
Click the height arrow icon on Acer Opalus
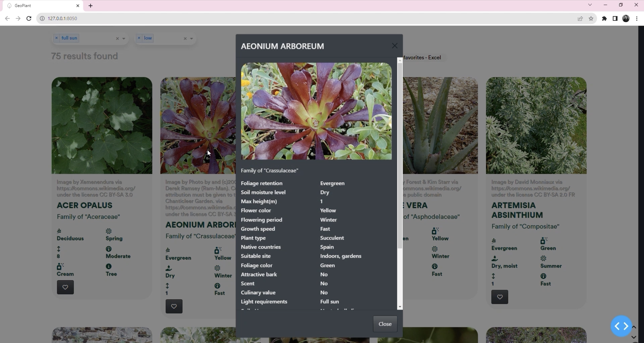click(x=59, y=249)
